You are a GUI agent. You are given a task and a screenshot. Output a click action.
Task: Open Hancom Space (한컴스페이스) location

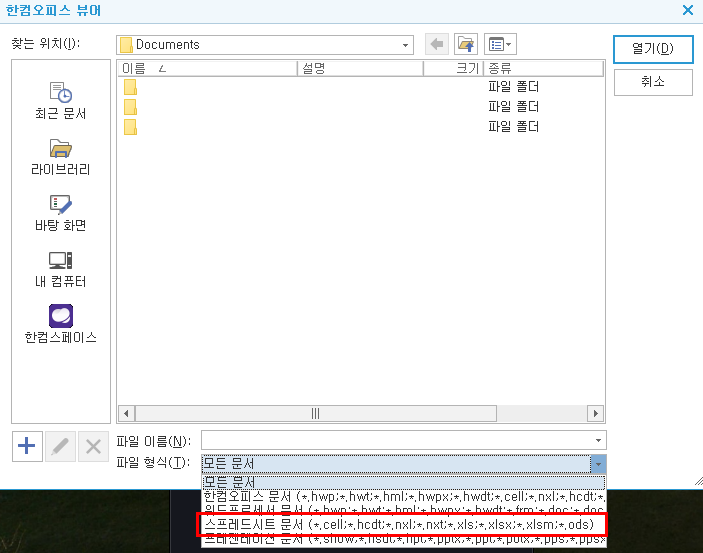(x=61, y=324)
